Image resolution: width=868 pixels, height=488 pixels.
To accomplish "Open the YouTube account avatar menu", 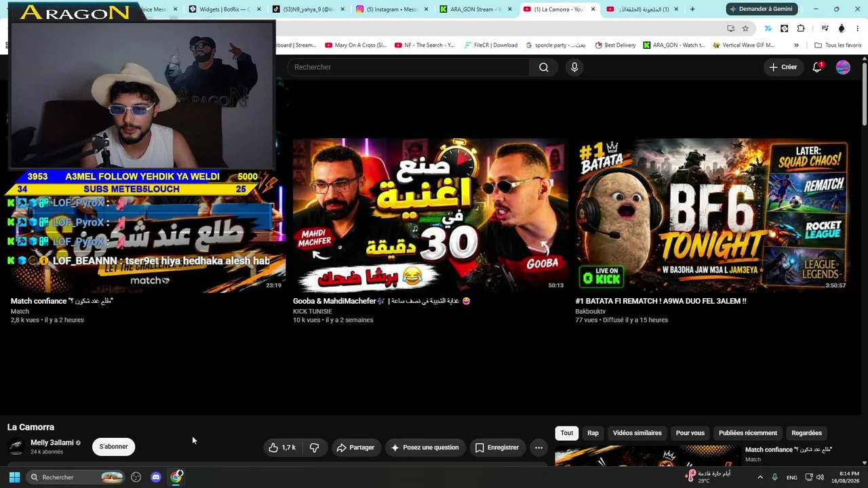I will pyautogui.click(x=843, y=67).
